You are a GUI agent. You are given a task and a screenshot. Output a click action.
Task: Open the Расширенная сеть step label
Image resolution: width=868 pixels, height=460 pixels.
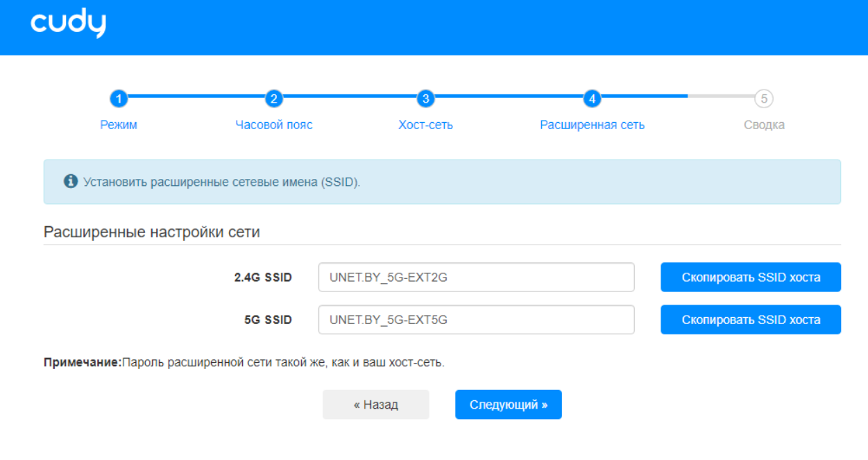tap(592, 125)
